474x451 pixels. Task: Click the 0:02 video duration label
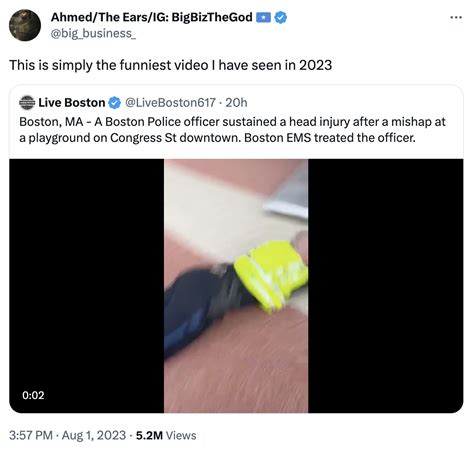[x=33, y=395]
